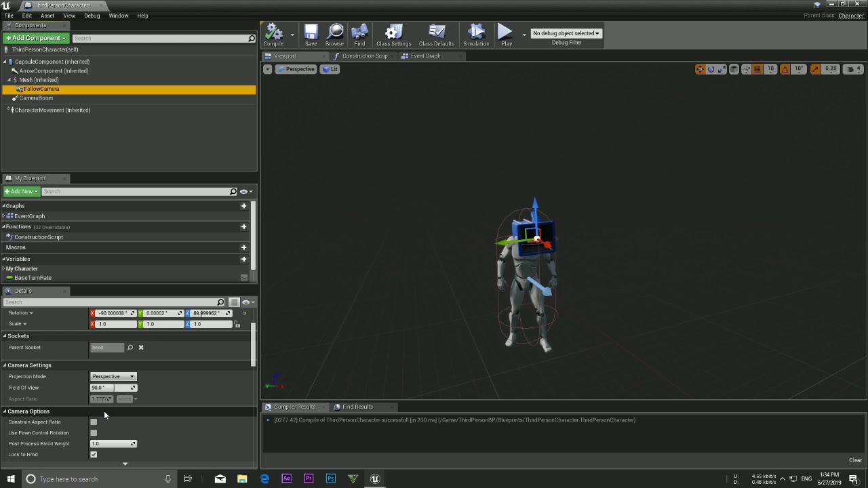Compile the blueprint

tap(273, 35)
